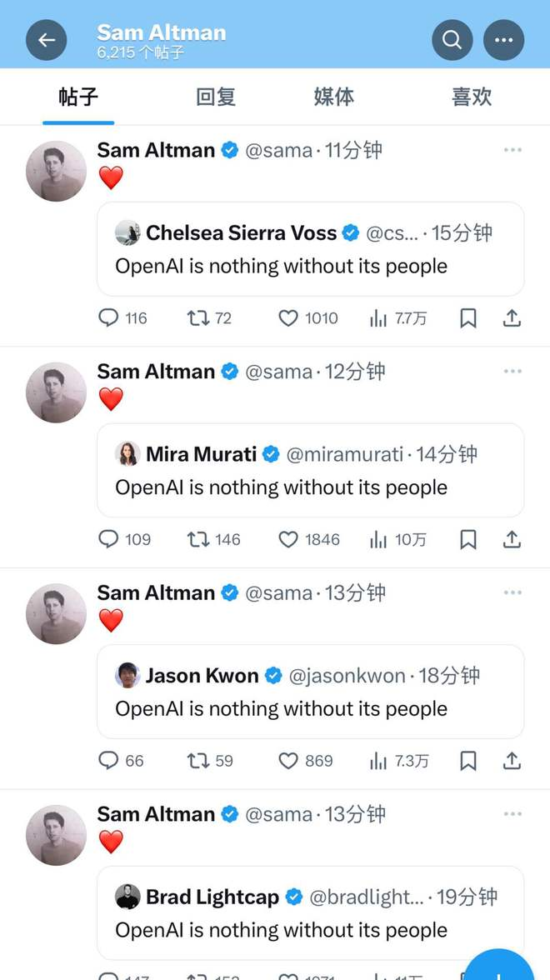Tap the back arrow button
Screen dimensions: 550x980
tap(47, 40)
